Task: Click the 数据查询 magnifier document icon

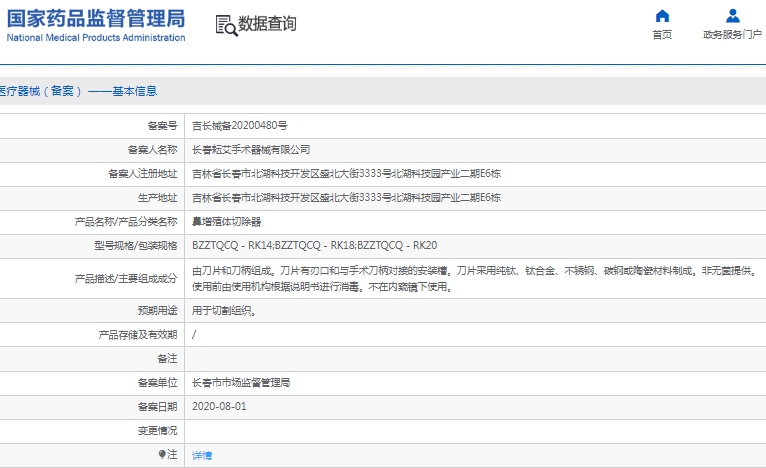Action: [x=226, y=25]
